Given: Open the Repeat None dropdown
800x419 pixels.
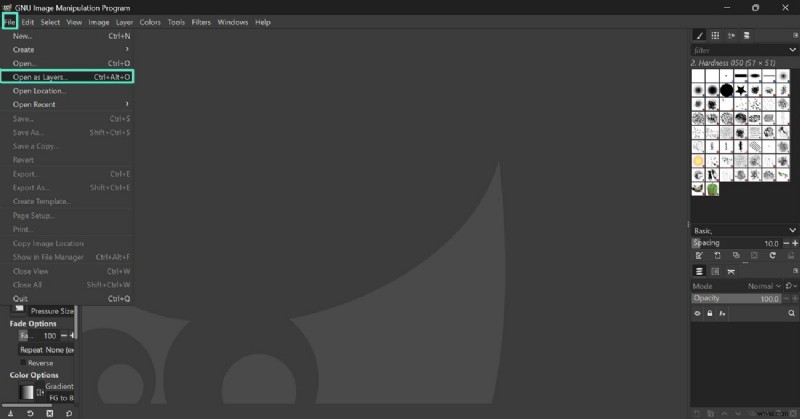Looking at the screenshot, I should point(46,350).
